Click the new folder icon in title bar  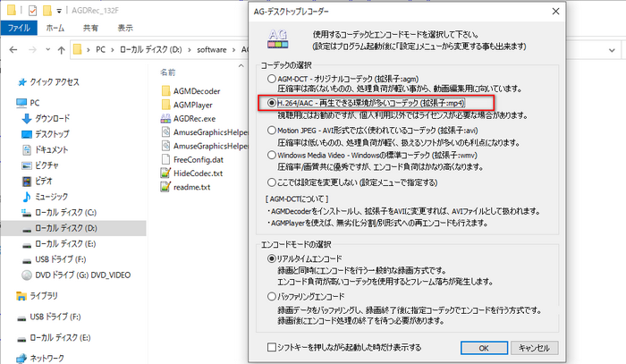point(47,11)
